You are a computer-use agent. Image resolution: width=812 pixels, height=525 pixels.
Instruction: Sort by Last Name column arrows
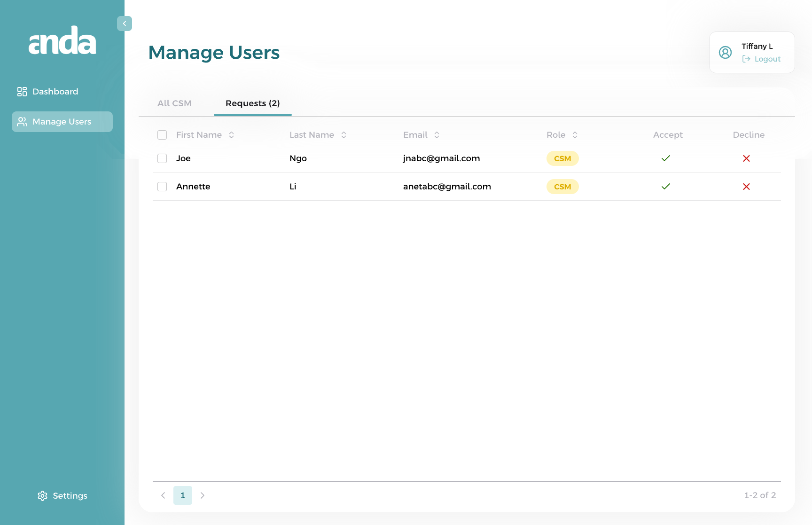tap(344, 135)
